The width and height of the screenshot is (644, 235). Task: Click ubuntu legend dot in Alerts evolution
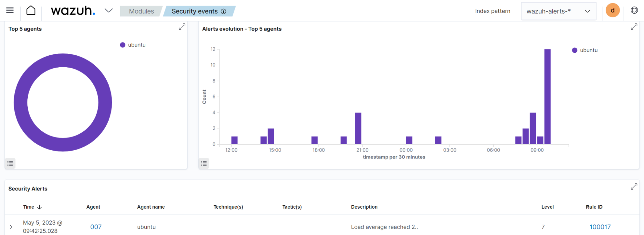coord(574,50)
